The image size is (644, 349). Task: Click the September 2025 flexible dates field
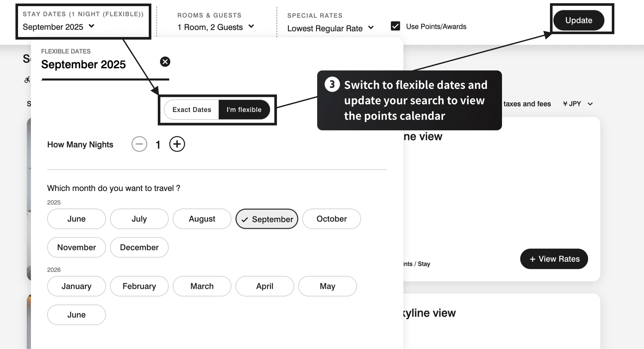(x=83, y=64)
